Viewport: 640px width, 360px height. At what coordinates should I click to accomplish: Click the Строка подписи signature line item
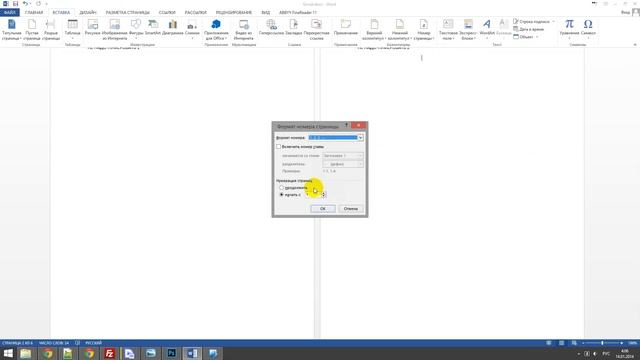click(x=533, y=21)
